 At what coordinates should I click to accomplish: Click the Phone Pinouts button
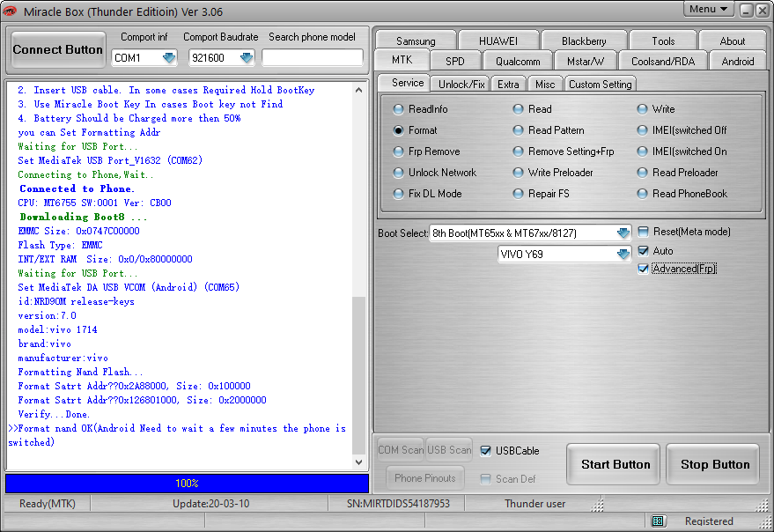[425, 477]
